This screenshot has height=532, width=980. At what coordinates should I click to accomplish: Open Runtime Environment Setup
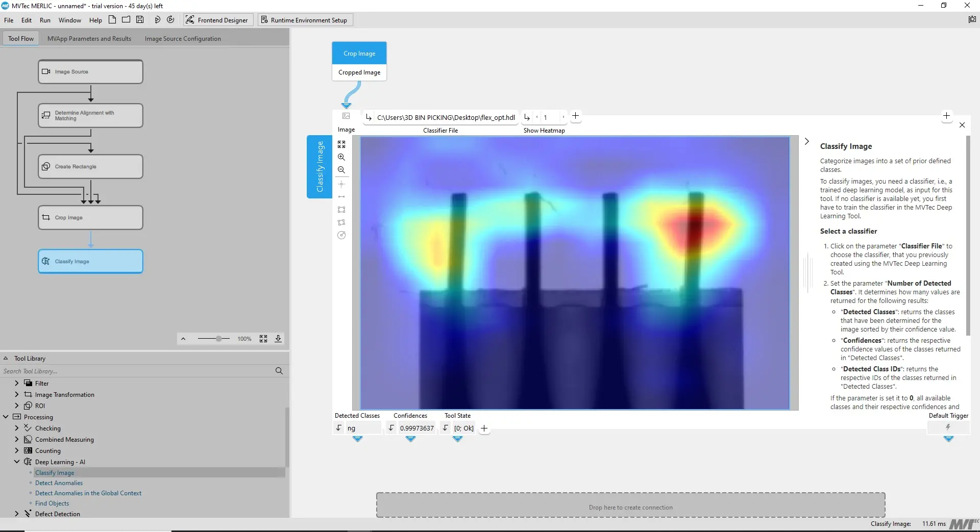(x=305, y=20)
